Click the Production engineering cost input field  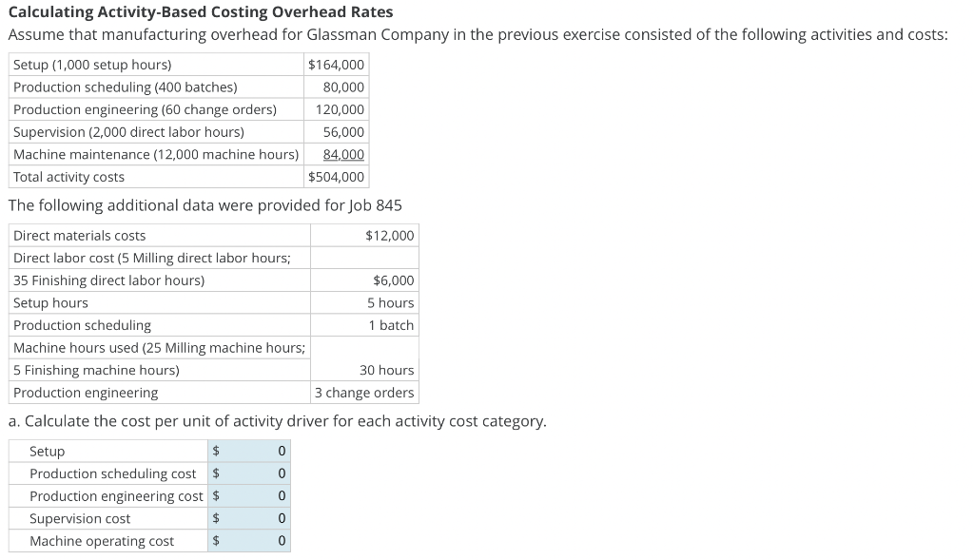[249, 495]
